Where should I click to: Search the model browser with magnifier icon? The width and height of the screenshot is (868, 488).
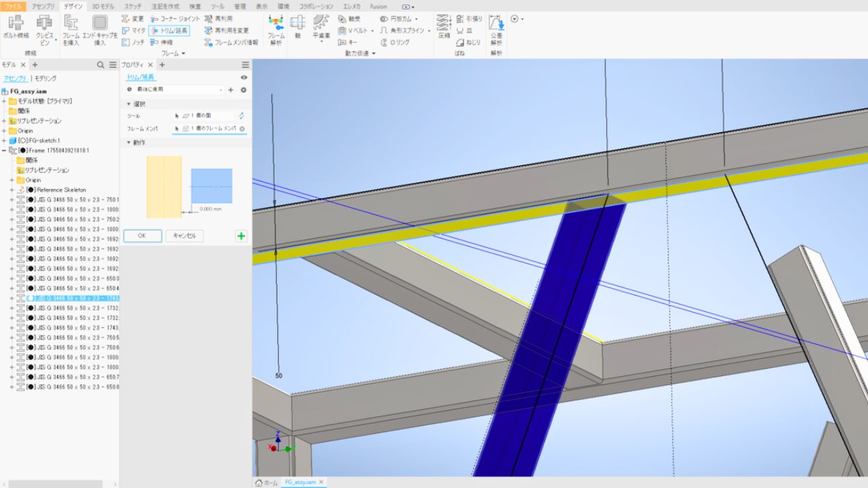[x=100, y=65]
